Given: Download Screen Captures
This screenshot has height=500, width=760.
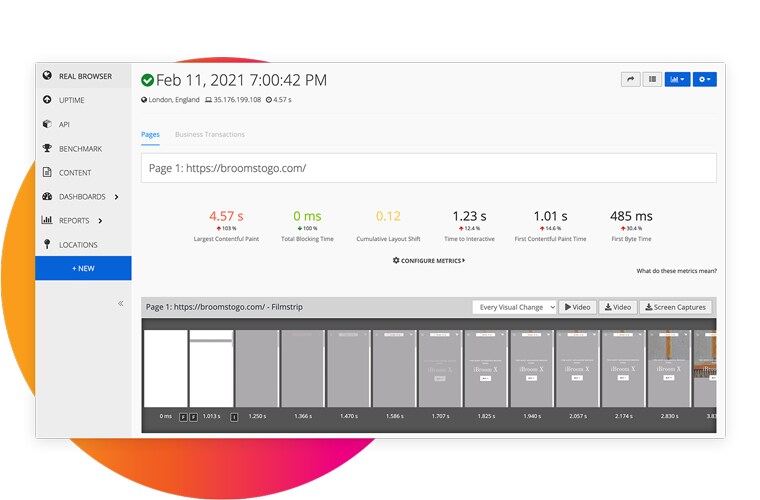Looking at the screenshot, I should coord(675,307).
